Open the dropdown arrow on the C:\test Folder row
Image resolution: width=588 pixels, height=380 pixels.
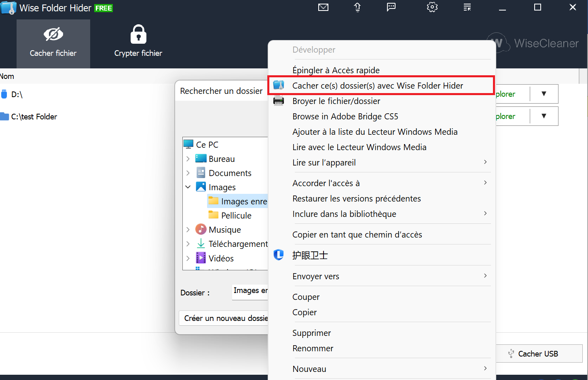544,116
